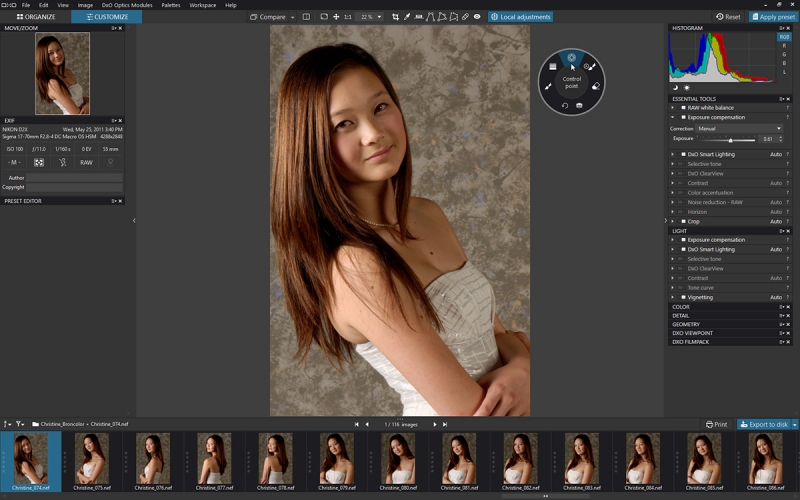800x500 pixels.
Task: Show shadow clipping via moon icon
Action: click(x=676, y=88)
